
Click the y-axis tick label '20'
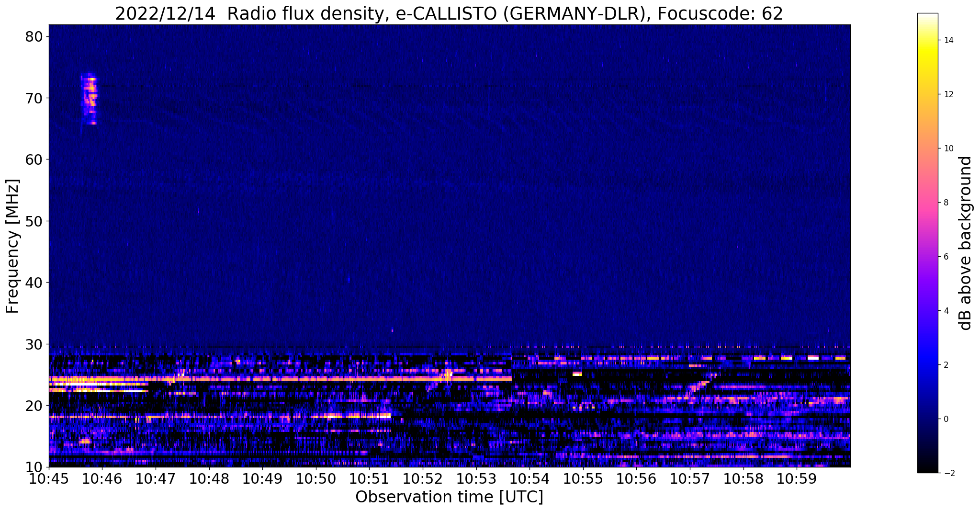click(x=35, y=406)
